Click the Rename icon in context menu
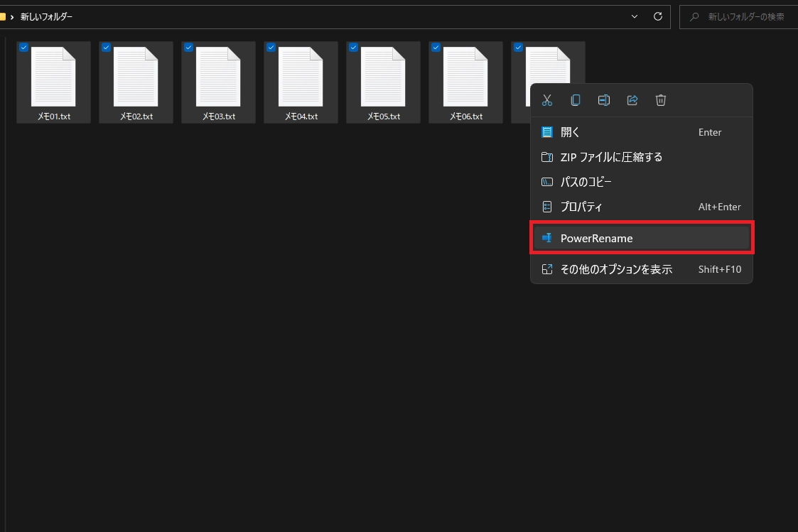Image resolution: width=798 pixels, height=532 pixels. coord(604,100)
